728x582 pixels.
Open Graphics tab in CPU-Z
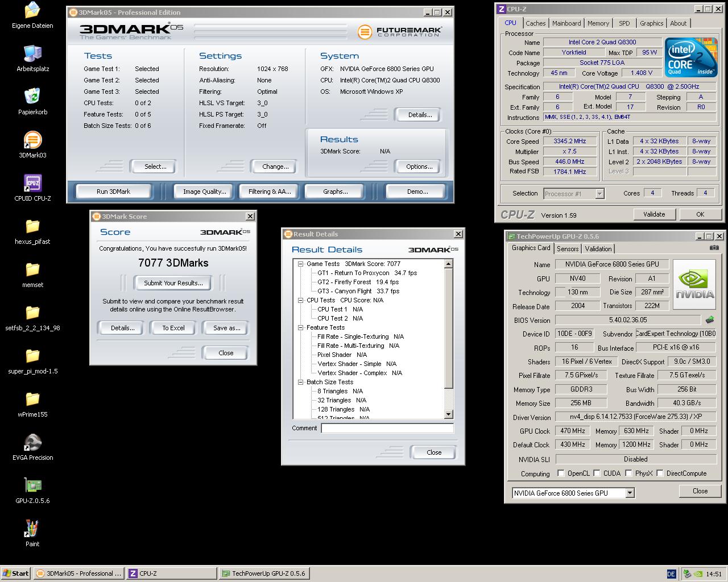pos(651,23)
